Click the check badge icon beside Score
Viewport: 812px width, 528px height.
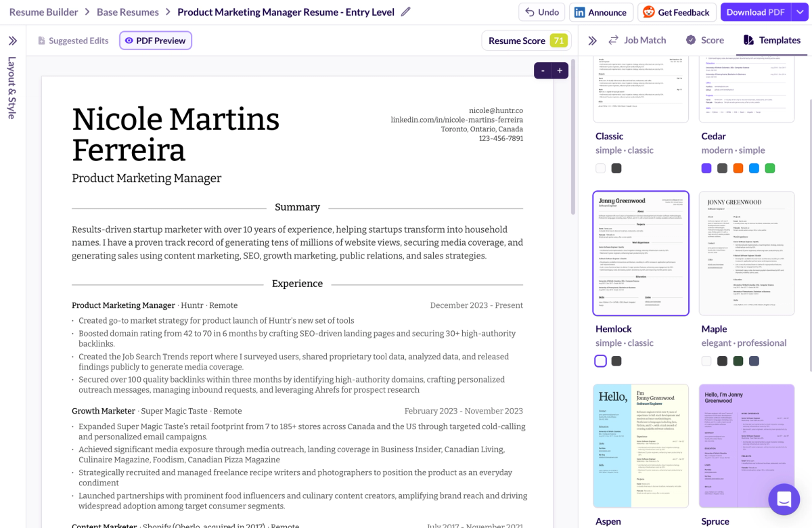click(691, 40)
